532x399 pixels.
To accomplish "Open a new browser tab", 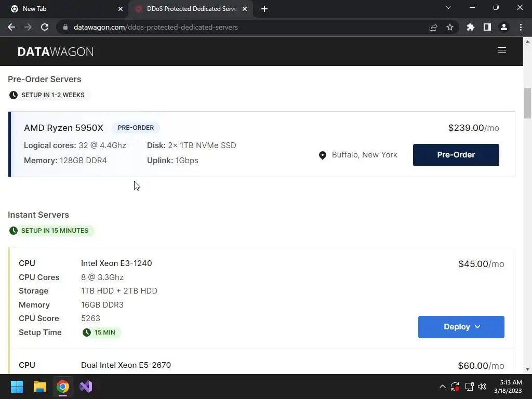I will pos(264,9).
